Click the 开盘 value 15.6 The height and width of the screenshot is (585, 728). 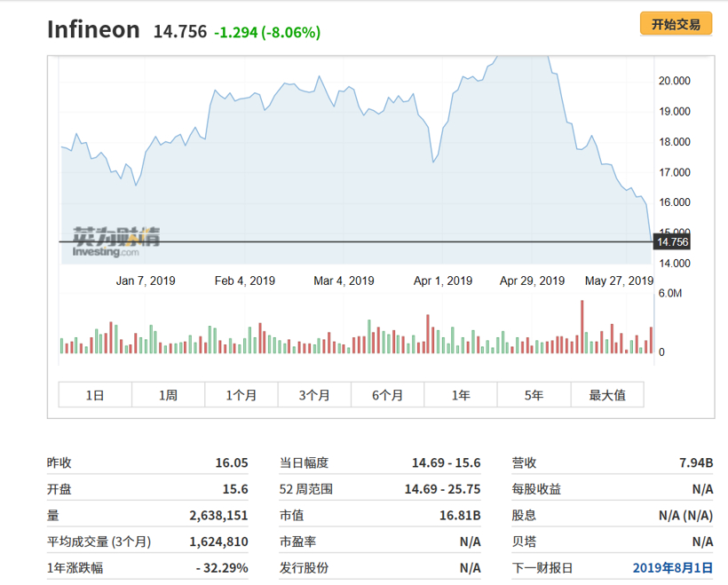click(x=235, y=489)
